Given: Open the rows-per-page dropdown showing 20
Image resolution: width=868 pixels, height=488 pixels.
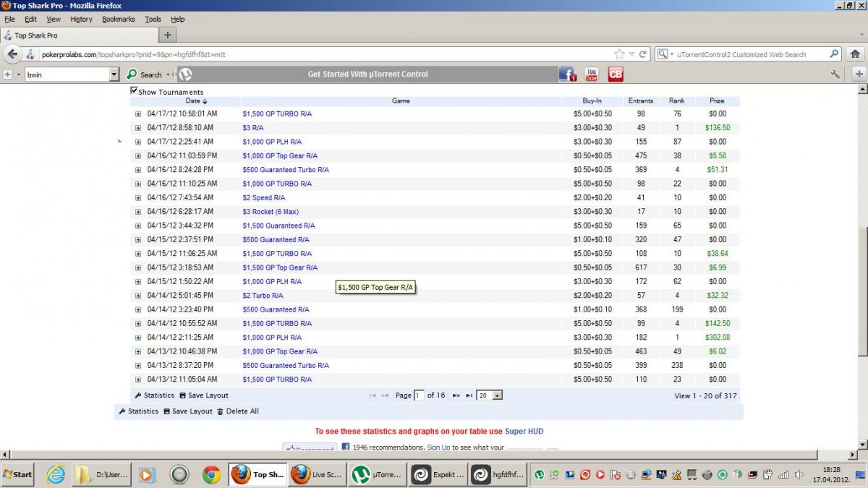Looking at the screenshot, I should coord(490,395).
